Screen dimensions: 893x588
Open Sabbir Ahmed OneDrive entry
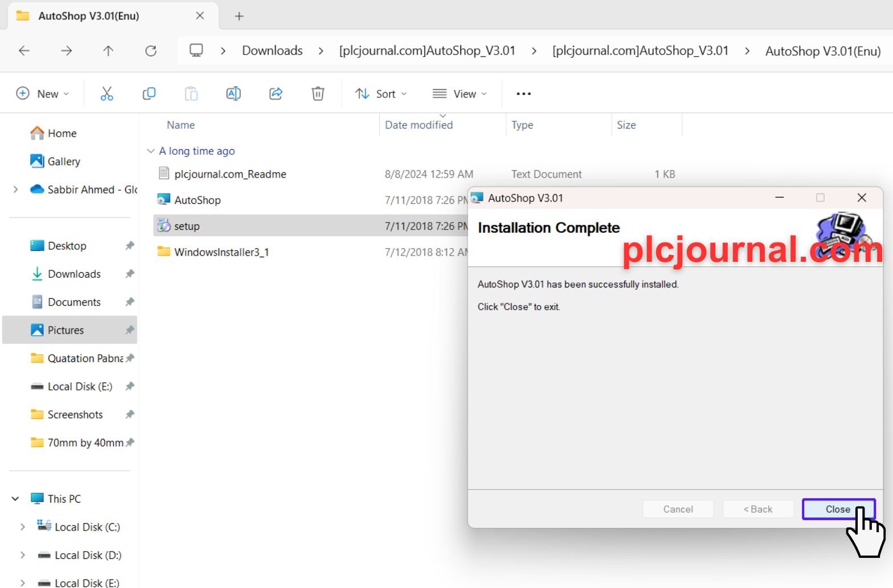click(84, 190)
